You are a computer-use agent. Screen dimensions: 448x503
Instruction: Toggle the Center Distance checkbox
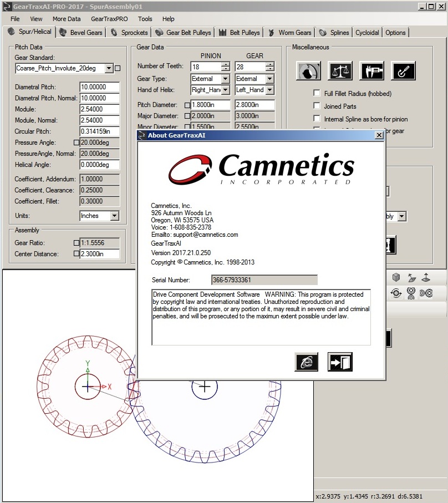click(77, 254)
